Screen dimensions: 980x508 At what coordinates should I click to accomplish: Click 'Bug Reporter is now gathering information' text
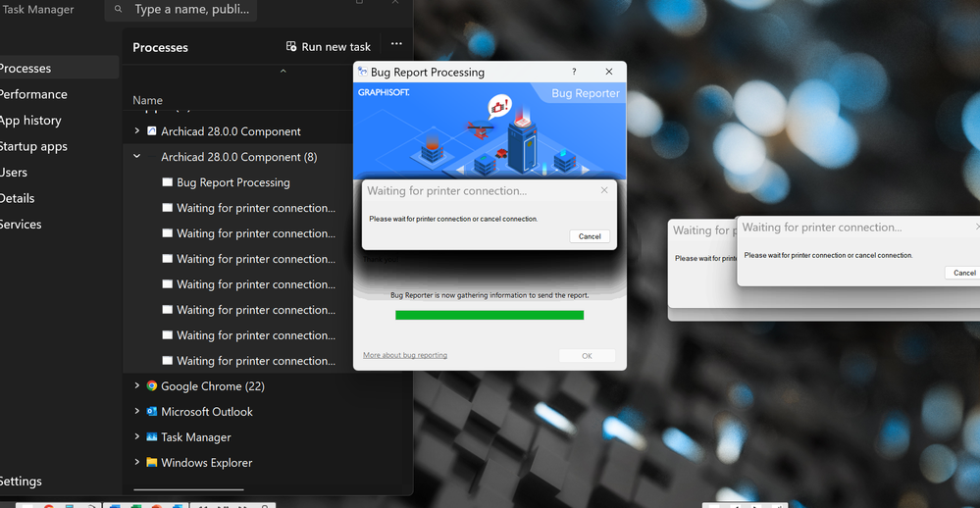point(490,295)
